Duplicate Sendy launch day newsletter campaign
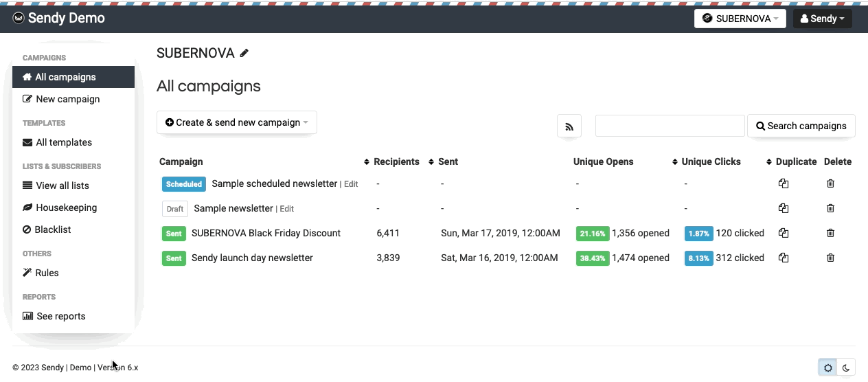The height and width of the screenshot is (382, 868). (784, 258)
